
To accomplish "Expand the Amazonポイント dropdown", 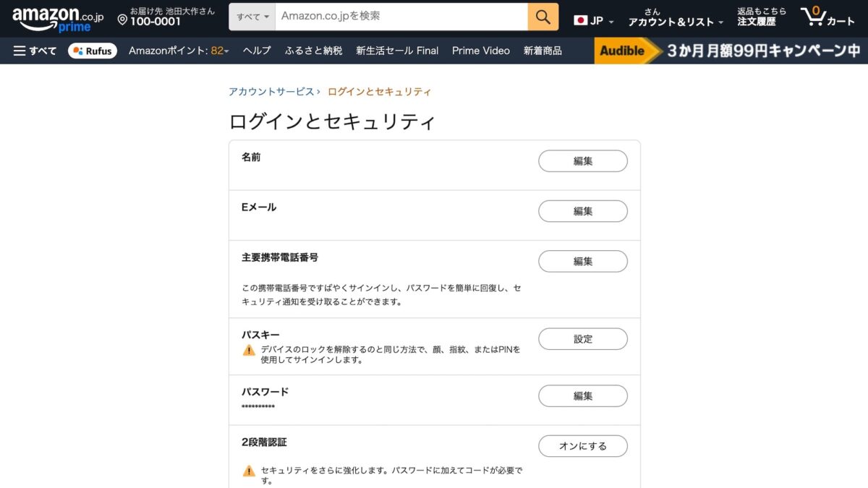I will point(178,51).
